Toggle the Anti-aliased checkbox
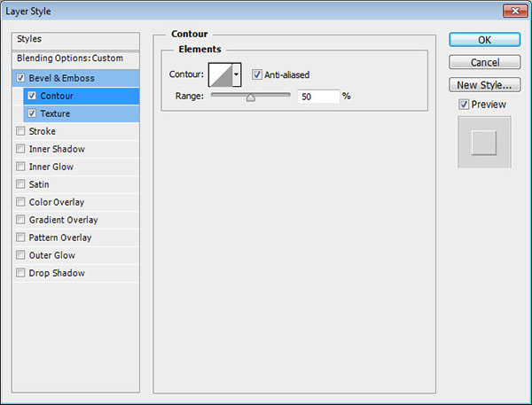This screenshot has width=532, height=405. (257, 75)
